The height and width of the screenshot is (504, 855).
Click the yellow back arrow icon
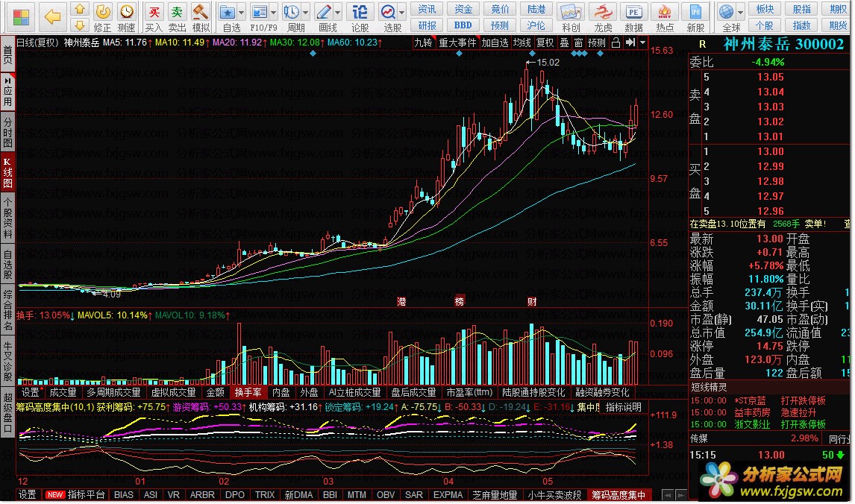(x=53, y=17)
